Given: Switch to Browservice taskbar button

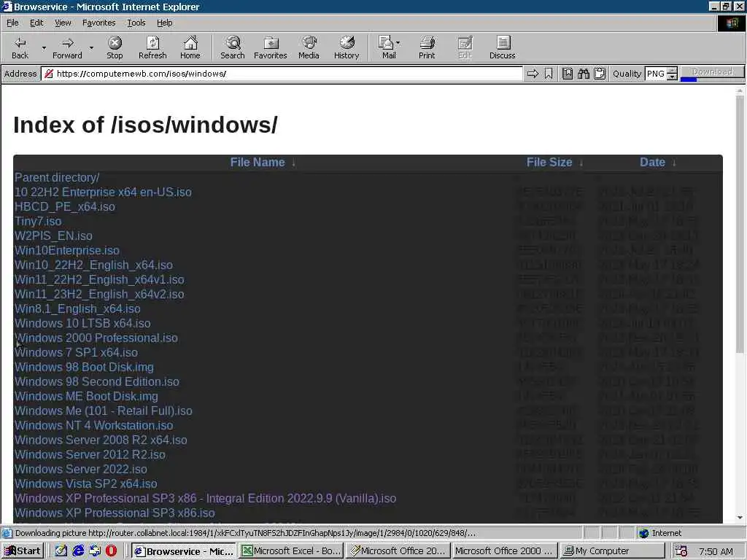Looking at the screenshot, I should [183, 551].
